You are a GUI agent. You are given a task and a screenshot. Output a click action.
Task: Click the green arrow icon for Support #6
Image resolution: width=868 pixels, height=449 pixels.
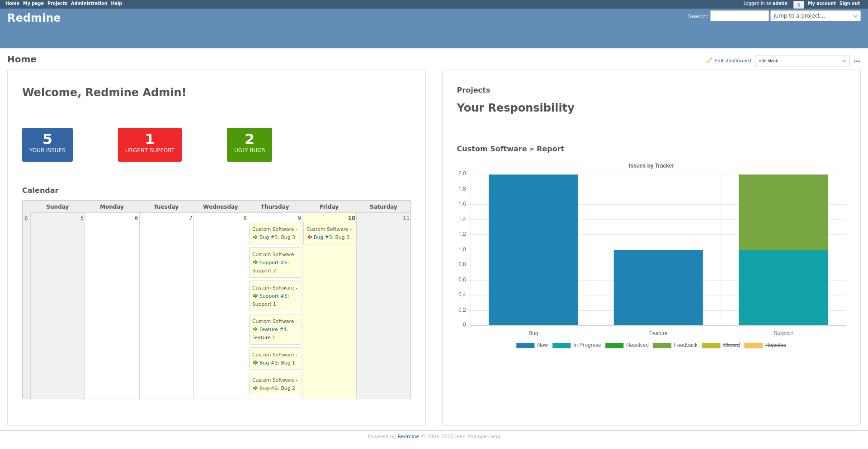pyautogui.click(x=255, y=262)
